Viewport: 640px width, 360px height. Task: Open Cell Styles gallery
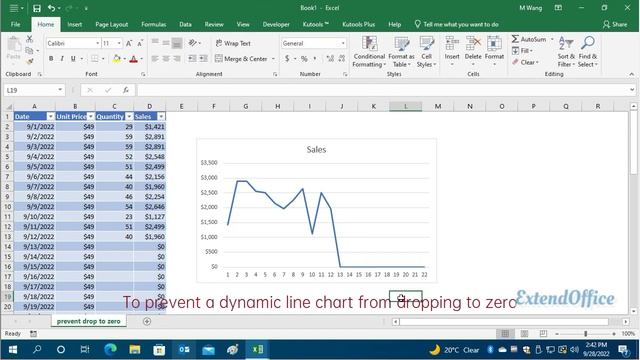click(427, 52)
